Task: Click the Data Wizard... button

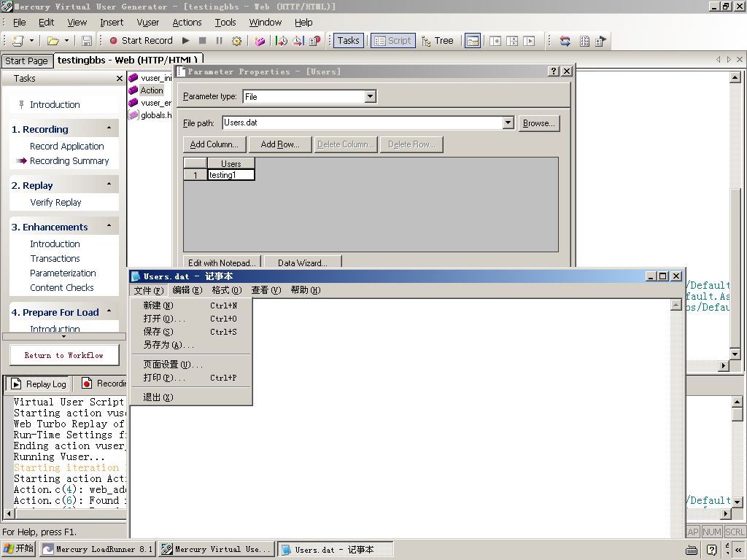Action: pos(303,262)
